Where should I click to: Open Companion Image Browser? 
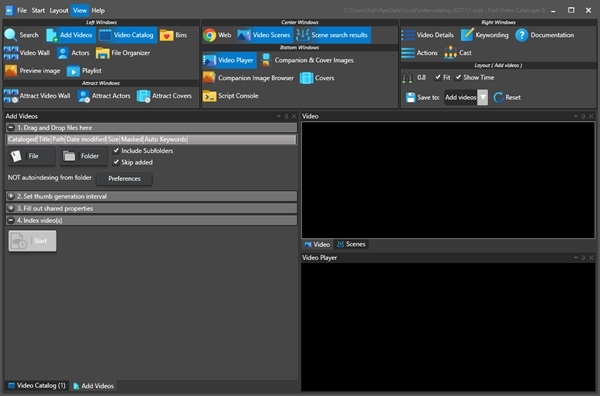tap(248, 78)
